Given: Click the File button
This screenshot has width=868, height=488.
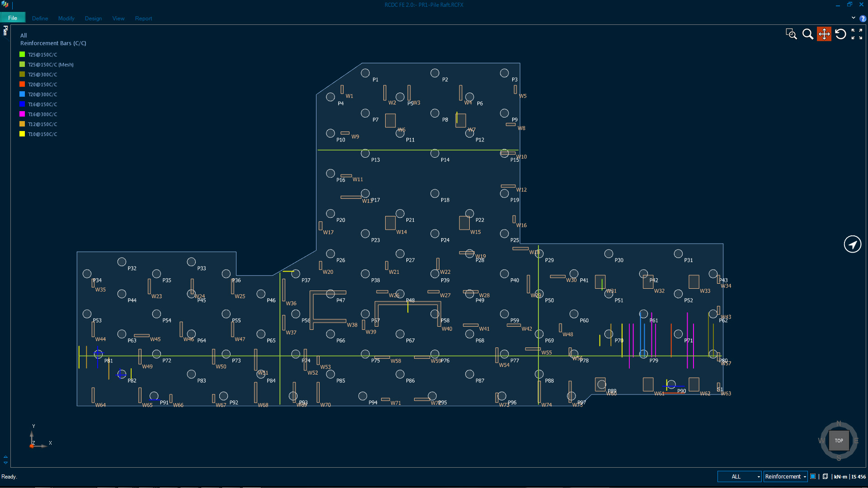Looking at the screenshot, I should coord(13,18).
